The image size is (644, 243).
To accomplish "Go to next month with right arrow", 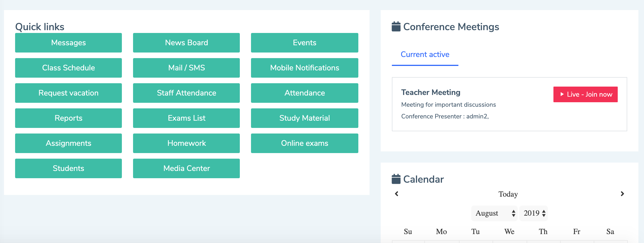I will pos(622,194).
